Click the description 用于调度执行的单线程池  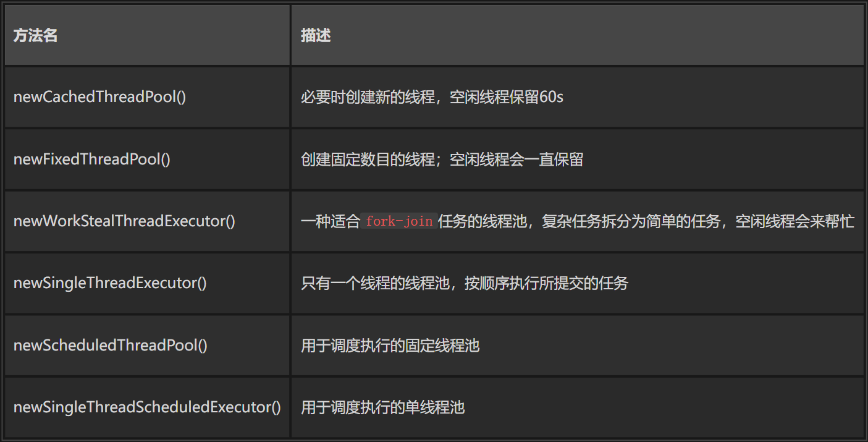pos(382,407)
